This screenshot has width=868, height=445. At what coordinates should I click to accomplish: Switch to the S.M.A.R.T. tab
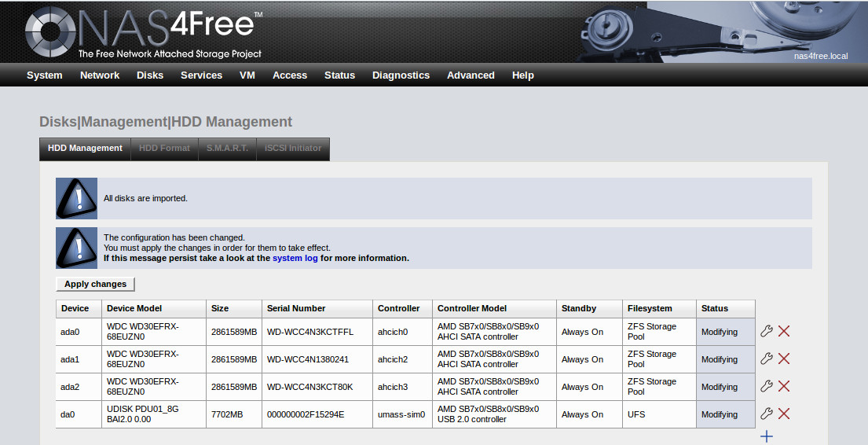[x=227, y=149]
